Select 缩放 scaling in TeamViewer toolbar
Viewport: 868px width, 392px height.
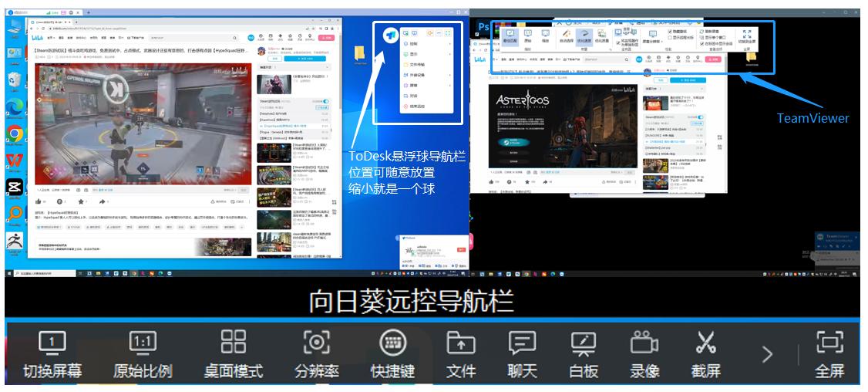click(545, 36)
